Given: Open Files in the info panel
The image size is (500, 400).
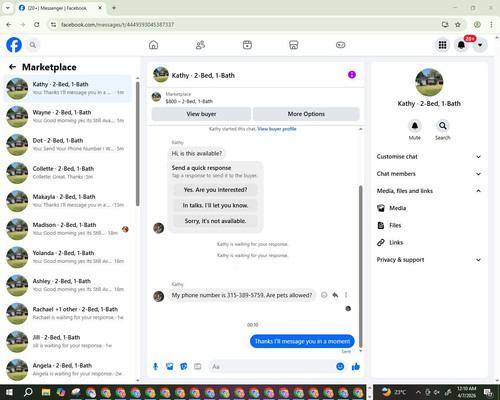Looking at the screenshot, I should coord(429,225).
